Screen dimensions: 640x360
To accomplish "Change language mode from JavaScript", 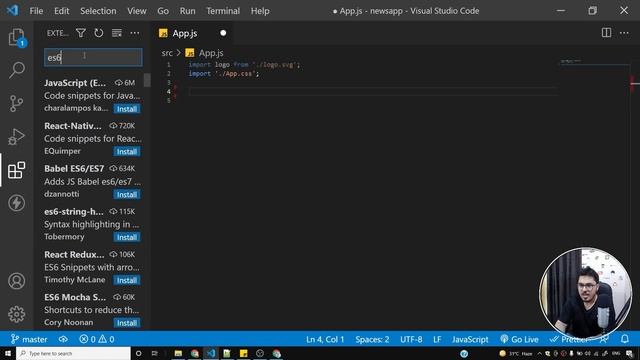I will 470,339.
